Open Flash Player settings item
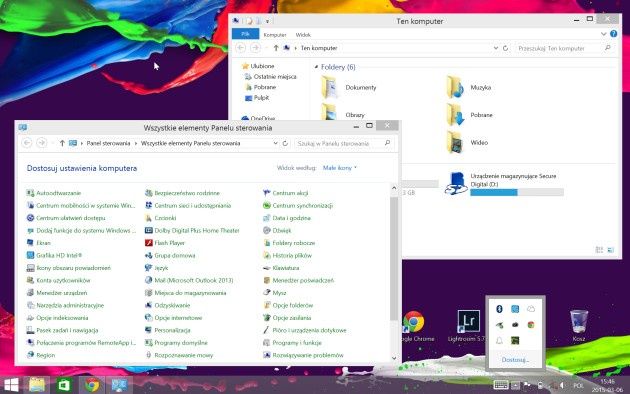 [x=165, y=243]
